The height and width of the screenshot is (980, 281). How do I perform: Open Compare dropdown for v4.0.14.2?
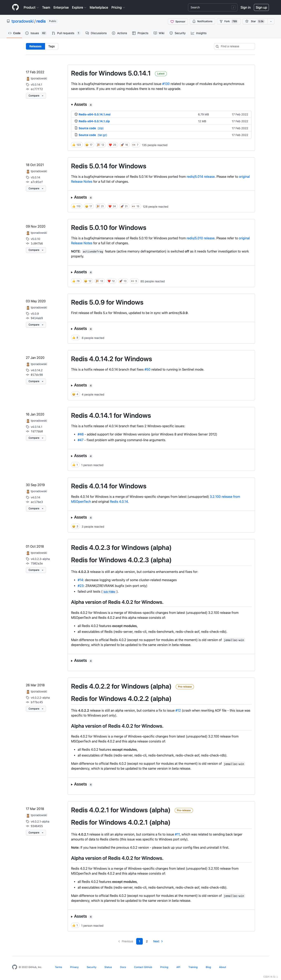point(36,382)
